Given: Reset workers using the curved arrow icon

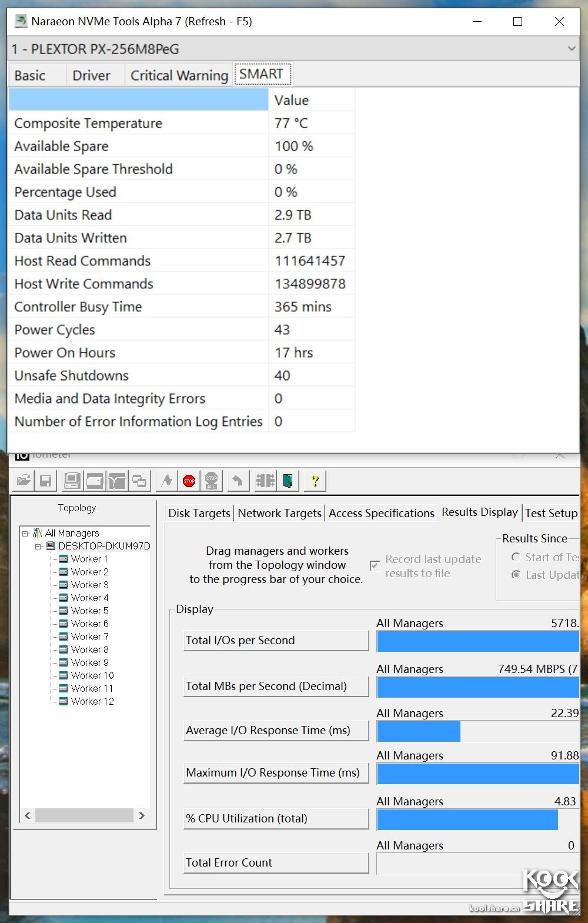Looking at the screenshot, I should [x=238, y=481].
